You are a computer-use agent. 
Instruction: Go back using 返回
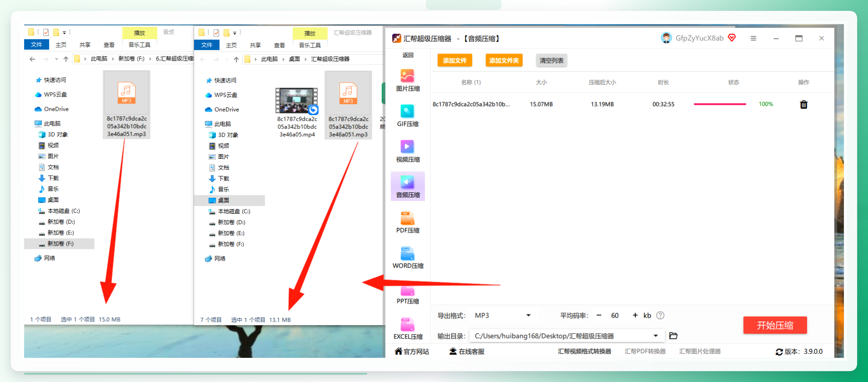(x=408, y=55)
